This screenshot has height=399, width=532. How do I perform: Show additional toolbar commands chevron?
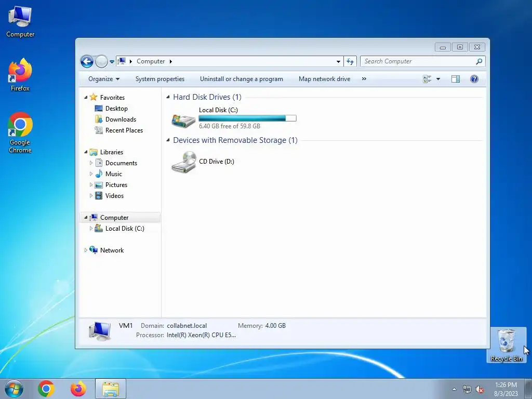pyautogui.click(x=364, y=79)
